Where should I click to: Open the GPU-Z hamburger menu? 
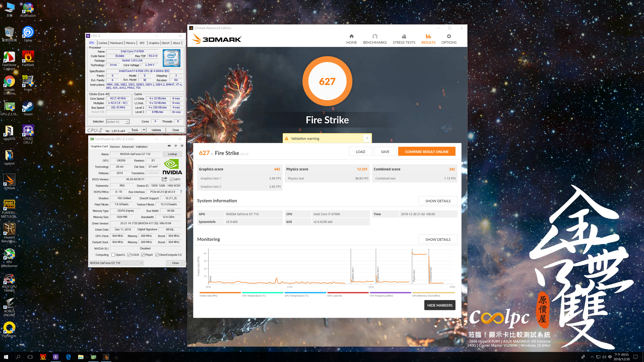[x=182, y=146]
